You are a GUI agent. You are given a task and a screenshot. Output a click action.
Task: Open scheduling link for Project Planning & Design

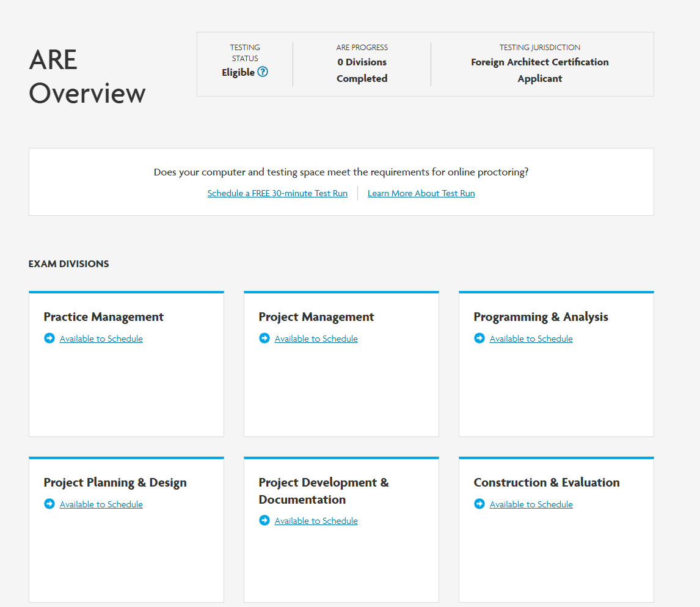(101, 504)
